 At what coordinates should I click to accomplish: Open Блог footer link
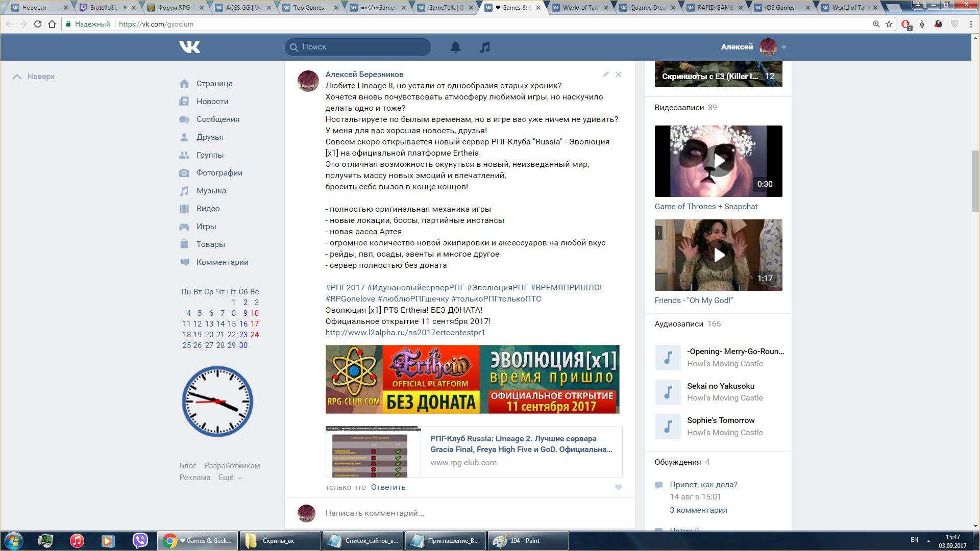click(187, 466)
